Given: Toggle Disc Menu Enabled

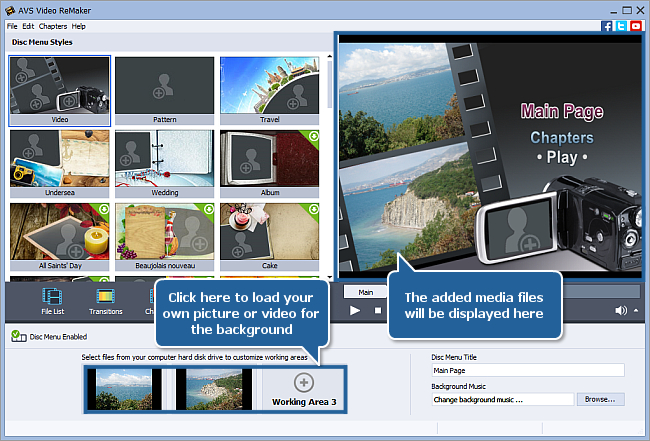Looking at the screenshot, I should point(49,337).
